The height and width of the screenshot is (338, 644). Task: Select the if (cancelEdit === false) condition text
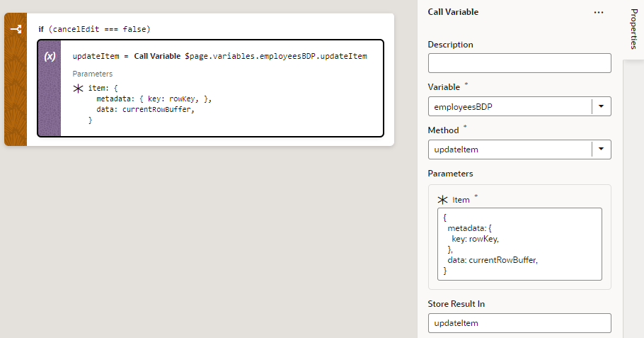[94, 29]
